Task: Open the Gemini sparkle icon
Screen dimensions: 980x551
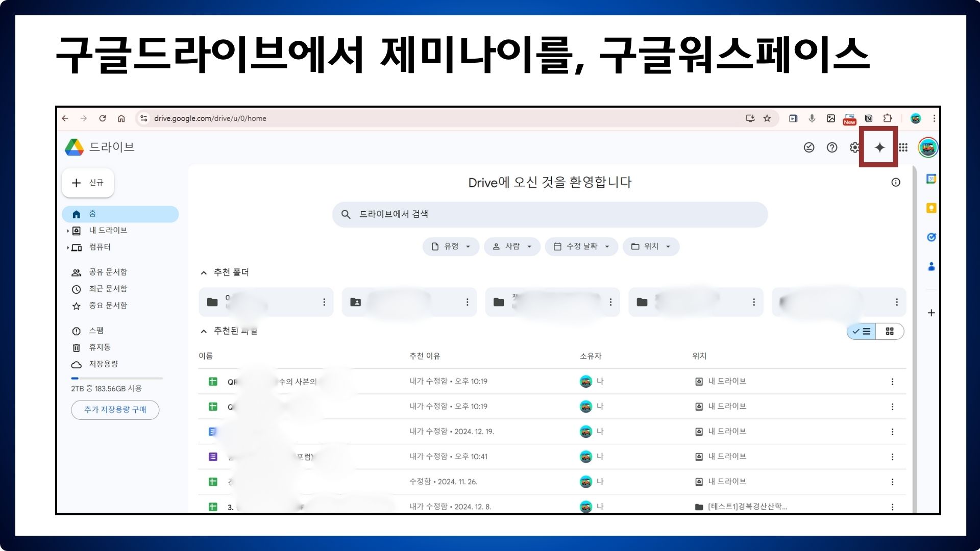Action: click(879, 147)
